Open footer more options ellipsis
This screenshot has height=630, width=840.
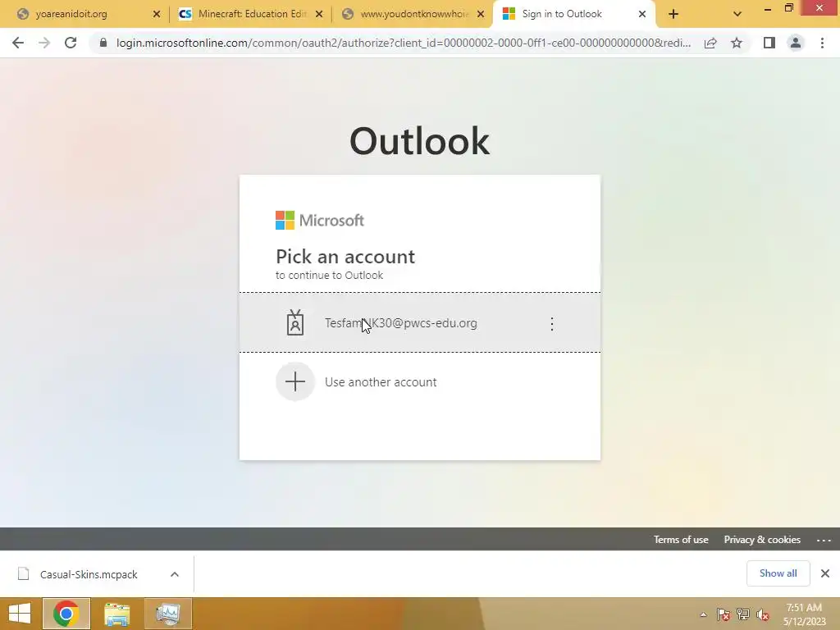(x=824, y=540)
